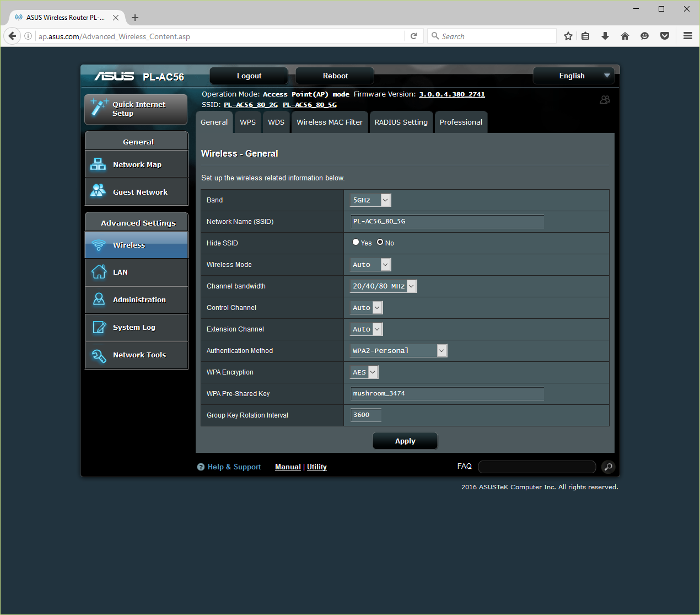Click site info icon in address bar

pyautogui.click(x=28, y=36)
